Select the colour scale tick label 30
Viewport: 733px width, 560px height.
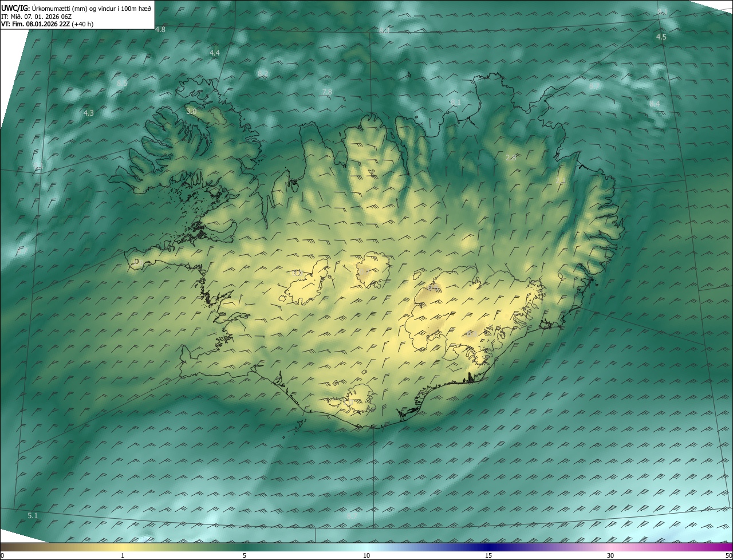tap(610, 555)
